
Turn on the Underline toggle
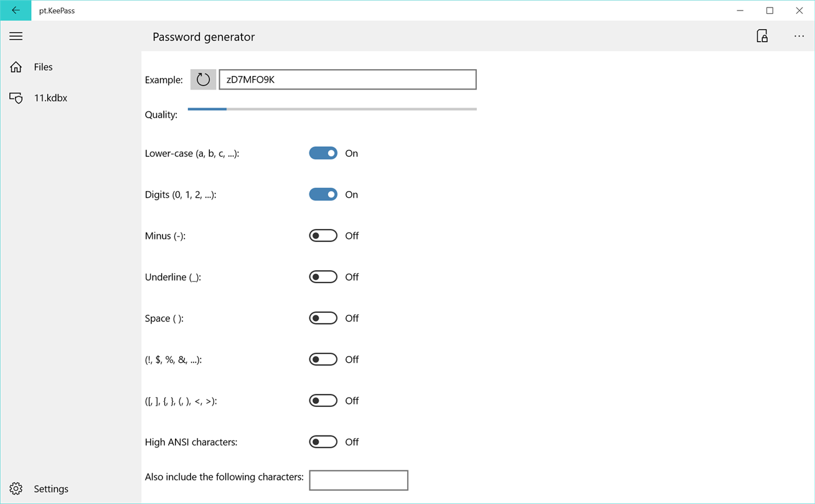click(323, 277)
